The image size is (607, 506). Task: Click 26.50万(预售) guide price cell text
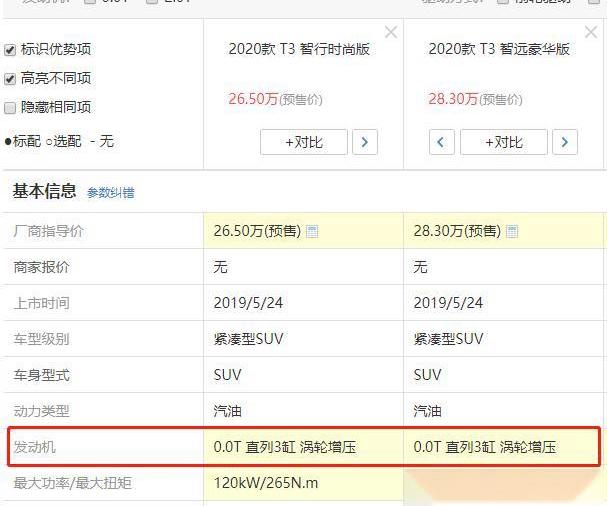pyautogui.click(x=257, y=231)
